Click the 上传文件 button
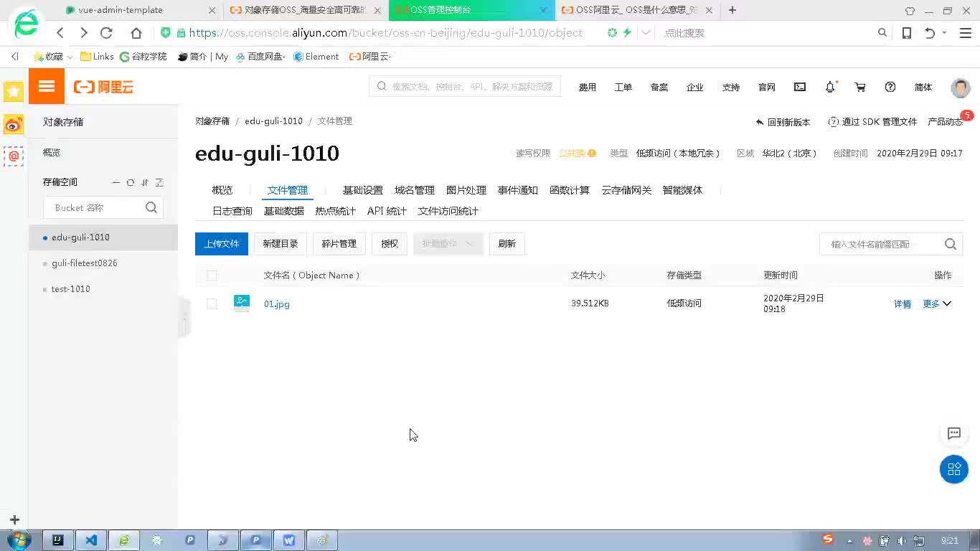This screenshot has width=980, height=551. click(222, 244)
